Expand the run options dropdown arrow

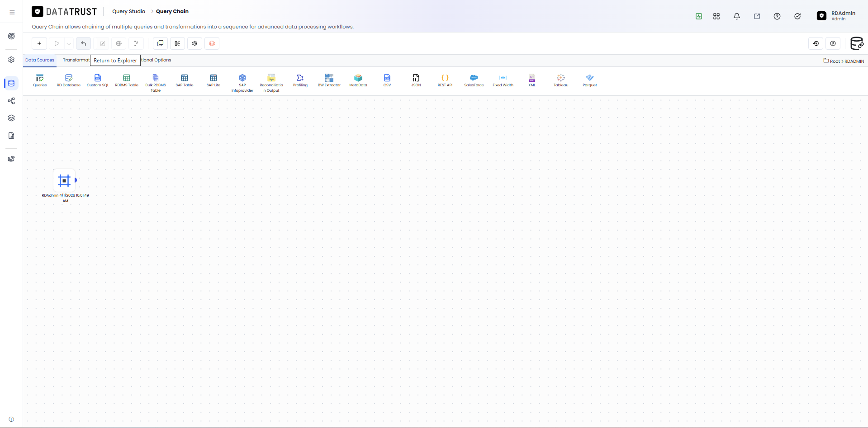click(x=69, y=44)
